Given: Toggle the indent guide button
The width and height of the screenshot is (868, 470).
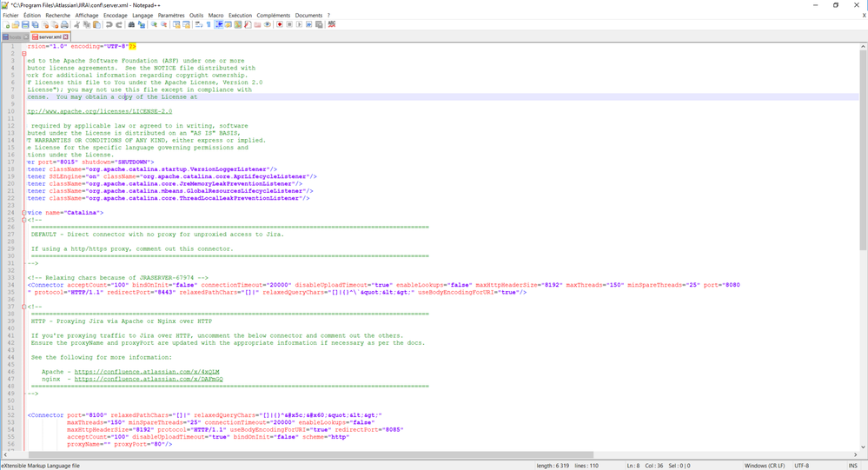Looking at the screenshot, I should tap(219, 24).
